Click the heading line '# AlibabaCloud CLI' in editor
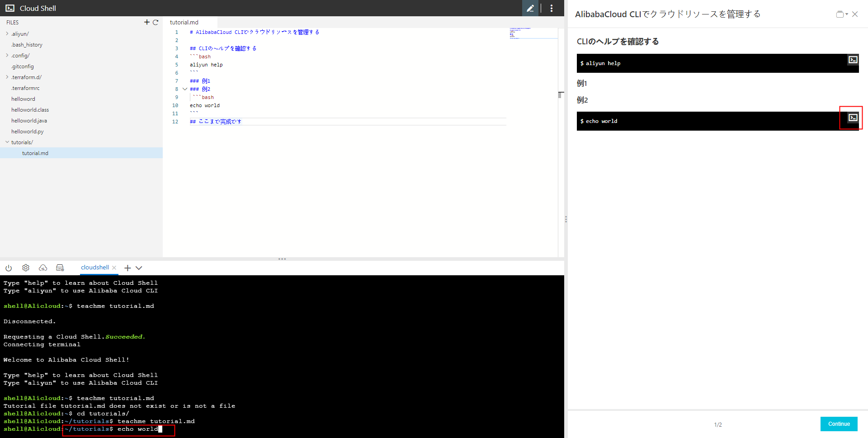 [255, 32]
